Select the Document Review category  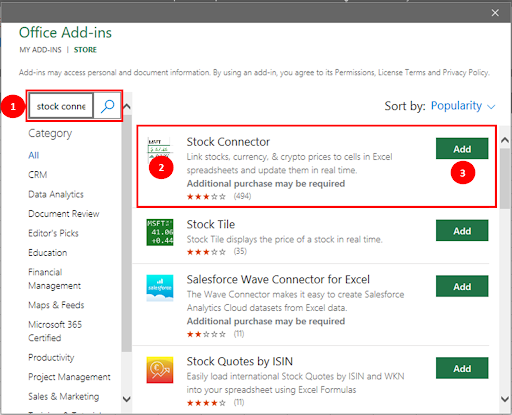64,214
